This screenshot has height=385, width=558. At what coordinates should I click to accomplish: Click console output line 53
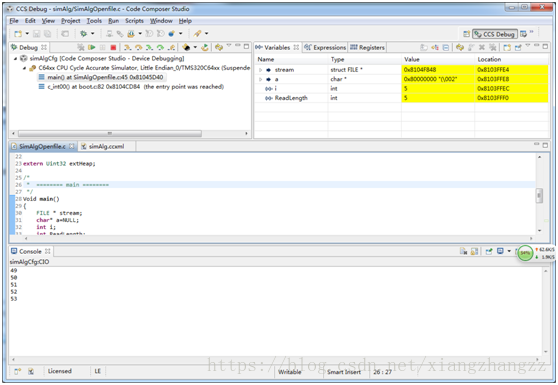coord(14,299)
